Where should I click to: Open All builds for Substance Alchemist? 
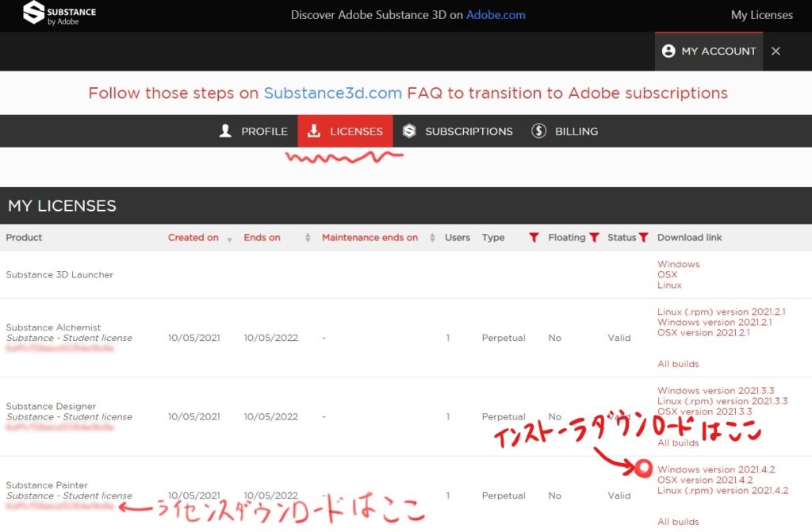point(678,364)
